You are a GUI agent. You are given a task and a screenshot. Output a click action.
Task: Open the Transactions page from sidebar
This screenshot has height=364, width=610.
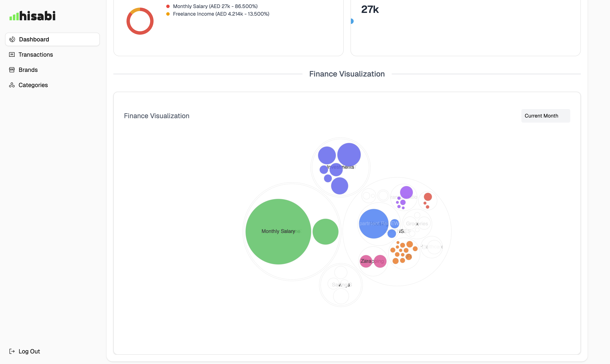coord(36,55)
